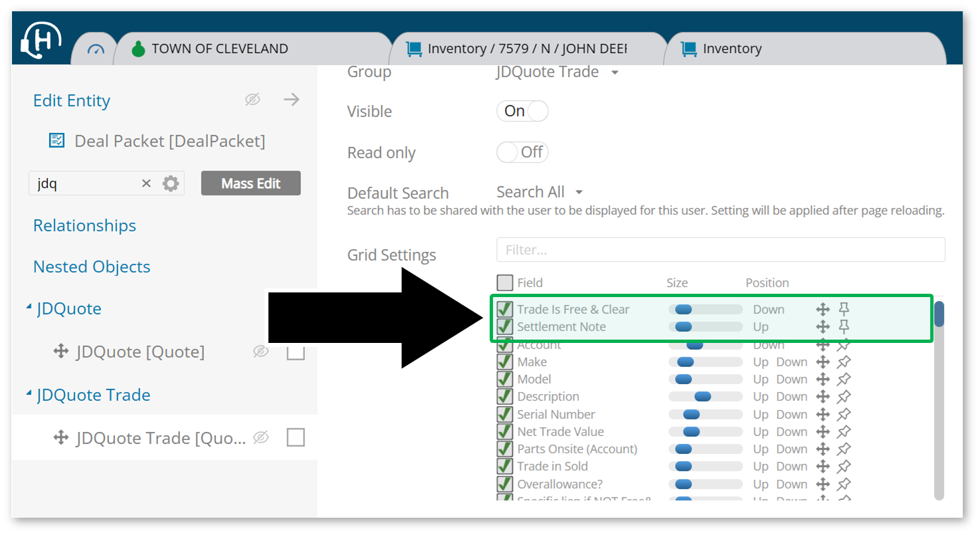This screenshot has height=535, width=980.
Task: Click the arrow next to Edit Entity
Action: coord(291,100)
